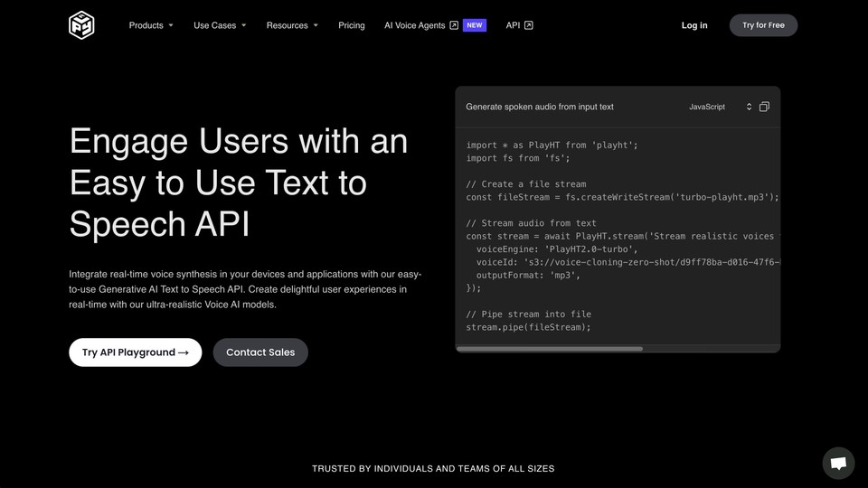Click the 'const fileStream' code line
The image size is (868, 488).
click(622, 197)
